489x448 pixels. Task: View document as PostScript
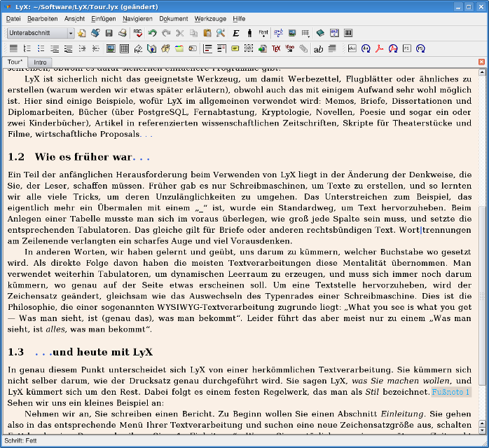tap(407, 48)
